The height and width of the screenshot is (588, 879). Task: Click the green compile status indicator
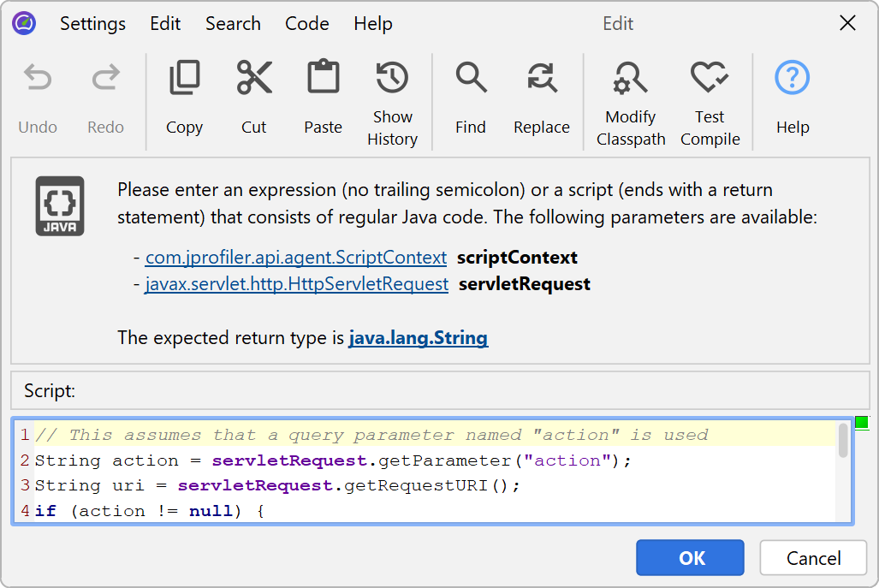click(861, 423)
